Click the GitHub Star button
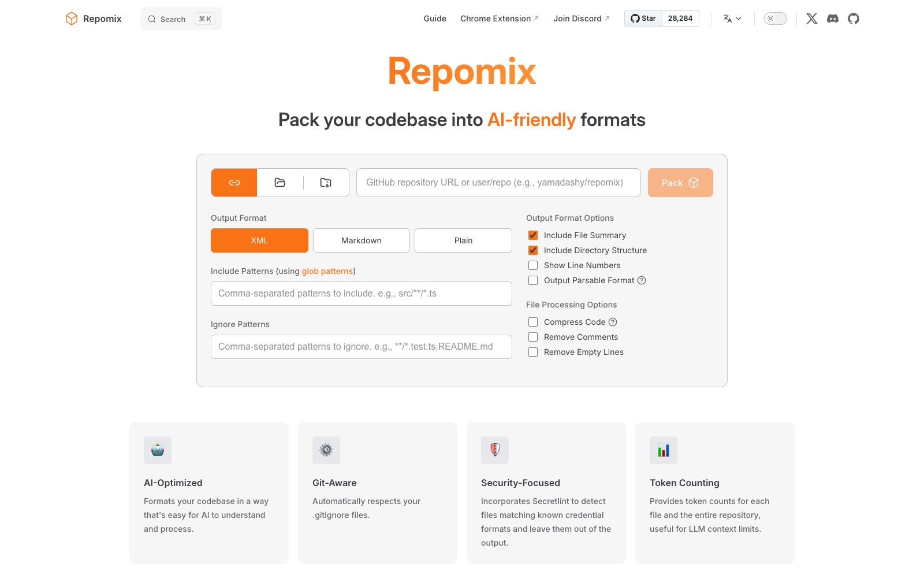Image resolution: width=924 pixels, height=578 pixels. click(643, 18)
